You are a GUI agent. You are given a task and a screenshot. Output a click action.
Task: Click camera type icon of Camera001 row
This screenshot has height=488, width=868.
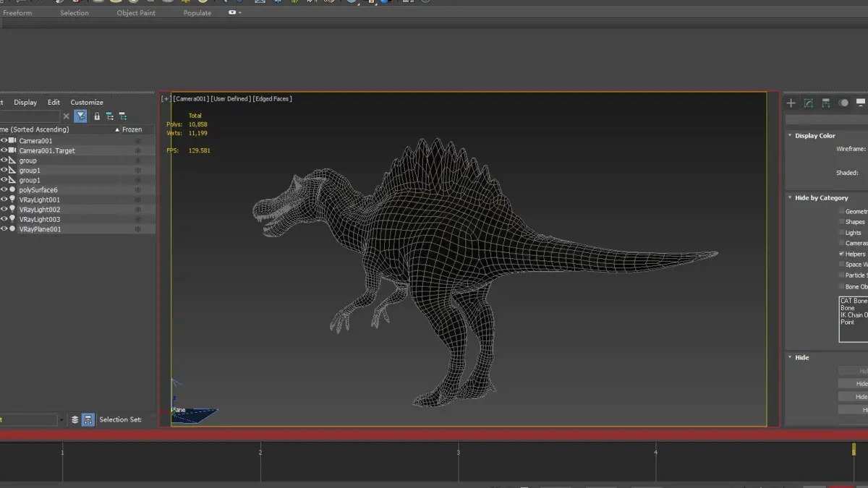[x=12, y=140]
